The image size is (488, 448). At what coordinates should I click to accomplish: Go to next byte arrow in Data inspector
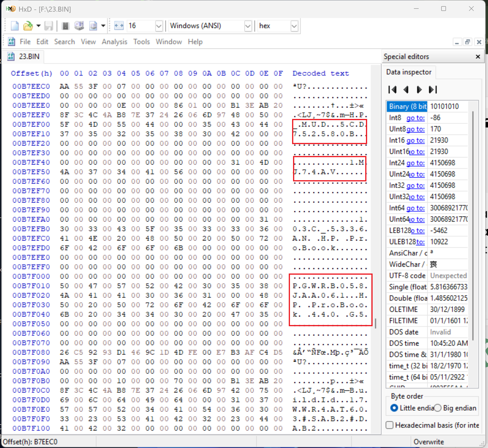419,90
